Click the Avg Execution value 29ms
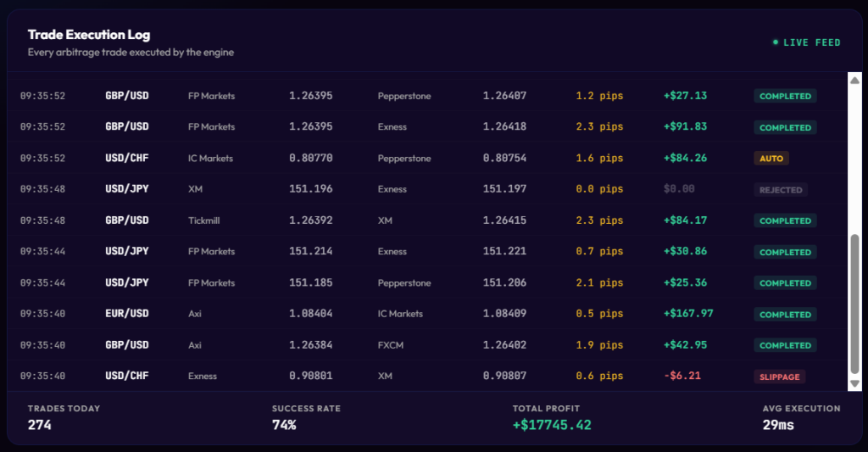The height and width of the screenshot is (452, 868). [778, 425]
